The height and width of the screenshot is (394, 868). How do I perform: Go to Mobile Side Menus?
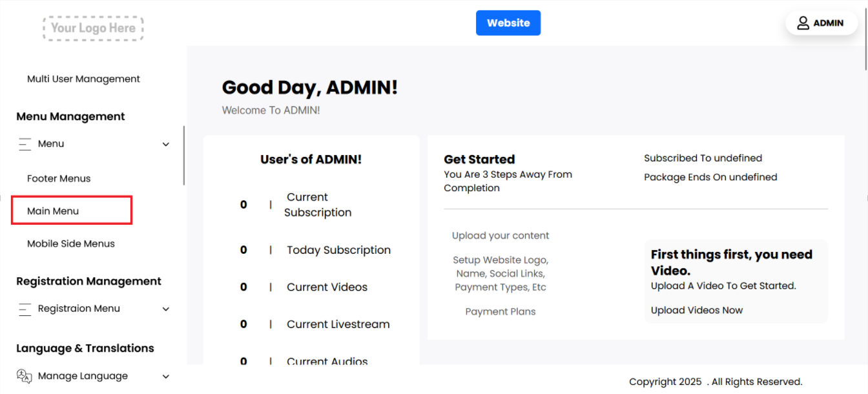tap(71, 244)
